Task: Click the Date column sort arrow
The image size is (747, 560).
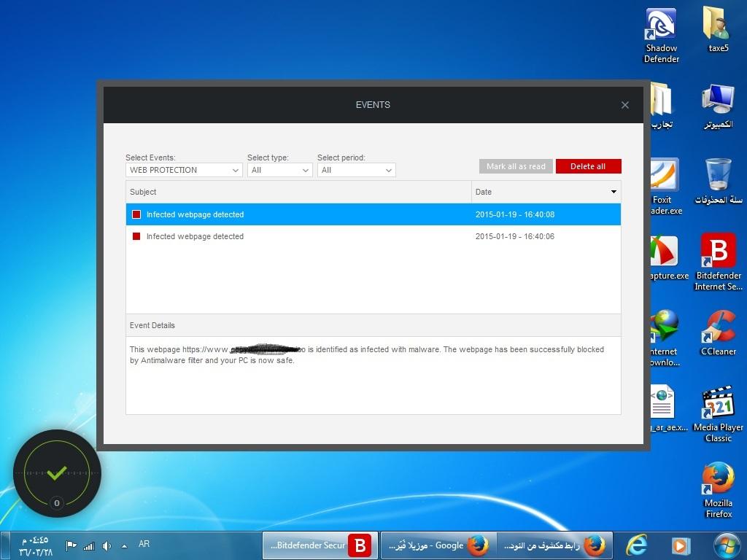Action: pyautogui.click(x=614, y=192)
